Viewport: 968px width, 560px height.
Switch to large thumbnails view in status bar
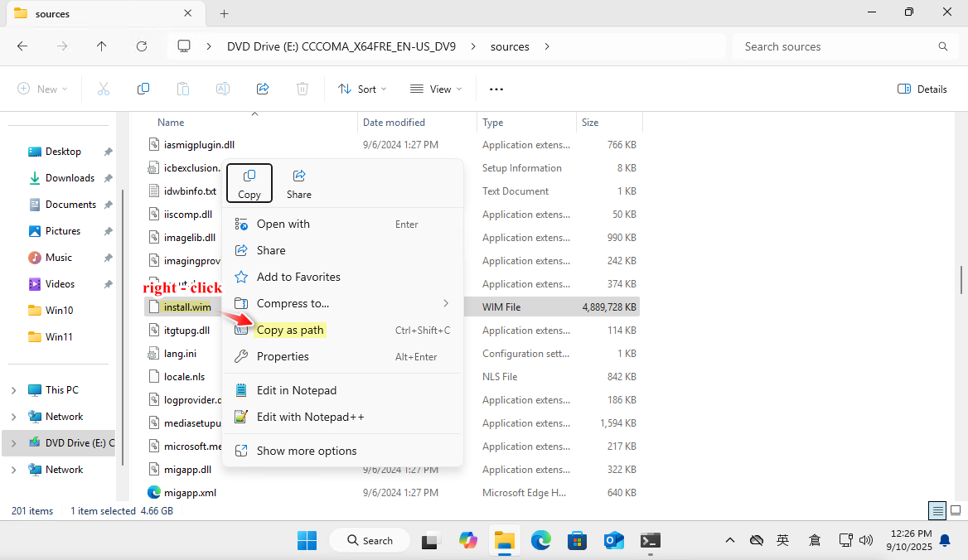[956, 510]
